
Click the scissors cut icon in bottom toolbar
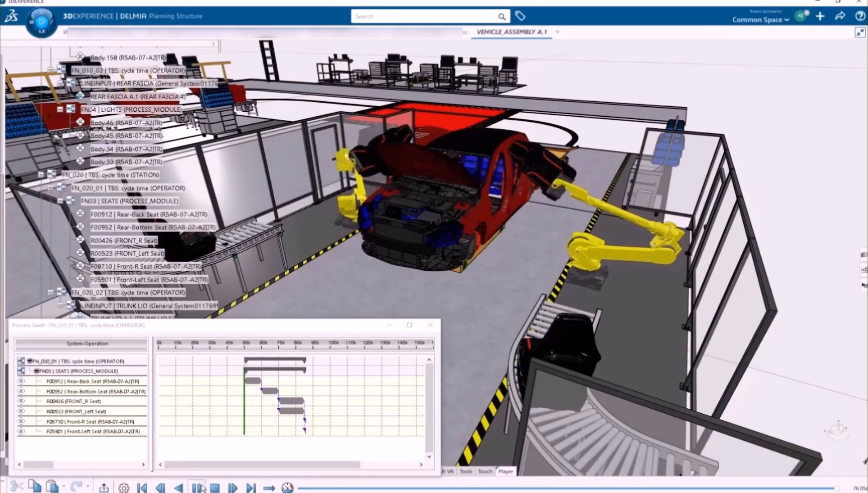[x=17, y=486]
